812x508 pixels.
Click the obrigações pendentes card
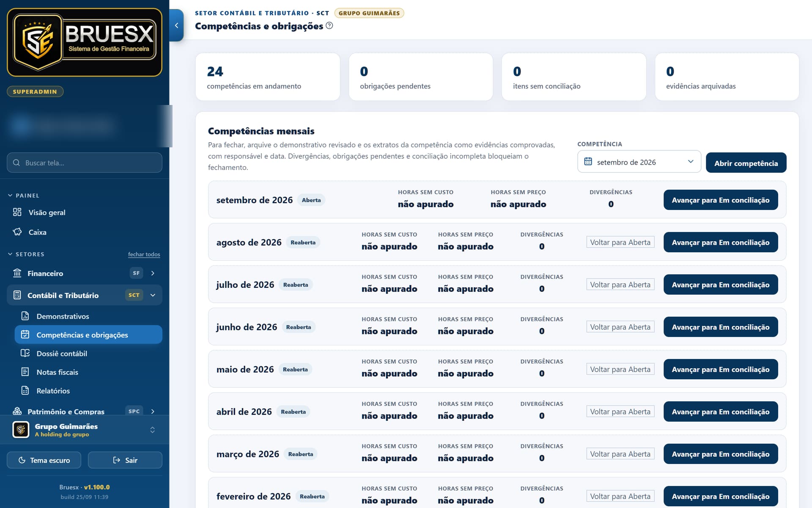421,77
